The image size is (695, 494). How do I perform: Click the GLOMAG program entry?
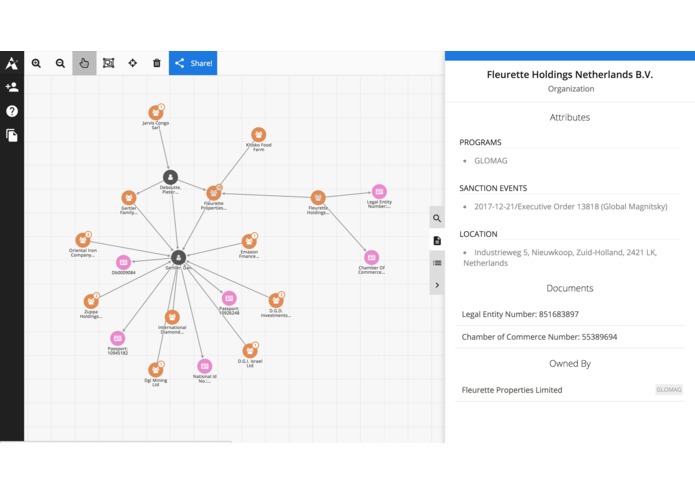tap(491, 161)
